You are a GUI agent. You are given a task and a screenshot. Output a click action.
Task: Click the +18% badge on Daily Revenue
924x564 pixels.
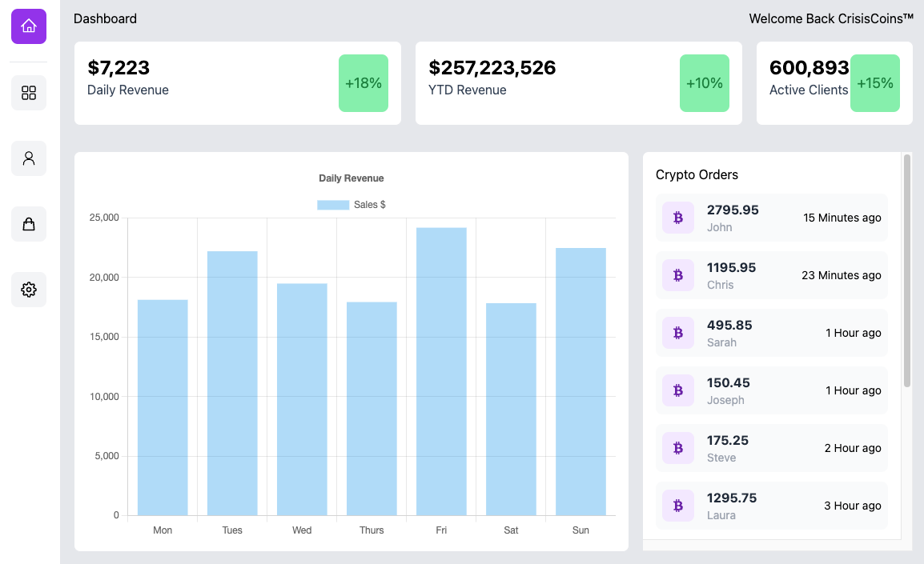(364, 83)
